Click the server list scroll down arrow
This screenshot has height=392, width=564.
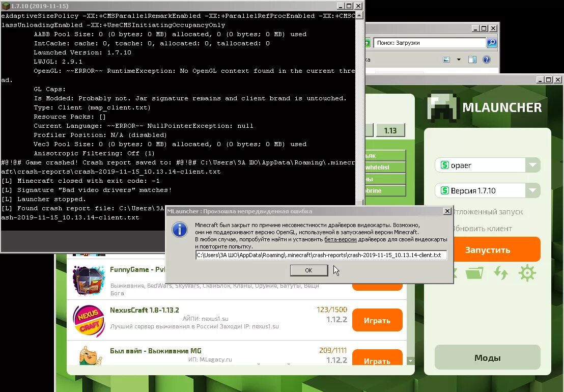(410, 361)
